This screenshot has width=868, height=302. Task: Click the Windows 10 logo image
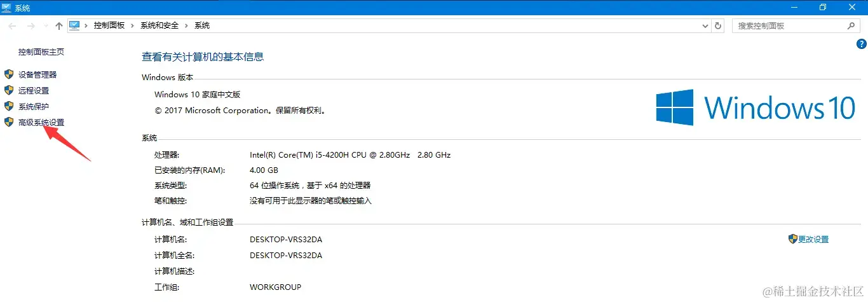(x=756, y=107)
